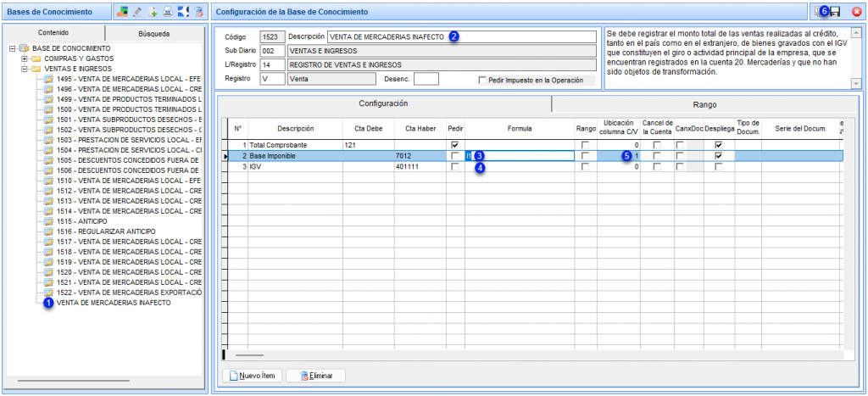This screenshot has width=868, height=396.
Task: Click the Cta Debe column header
Action: click(x=369, y=129)
